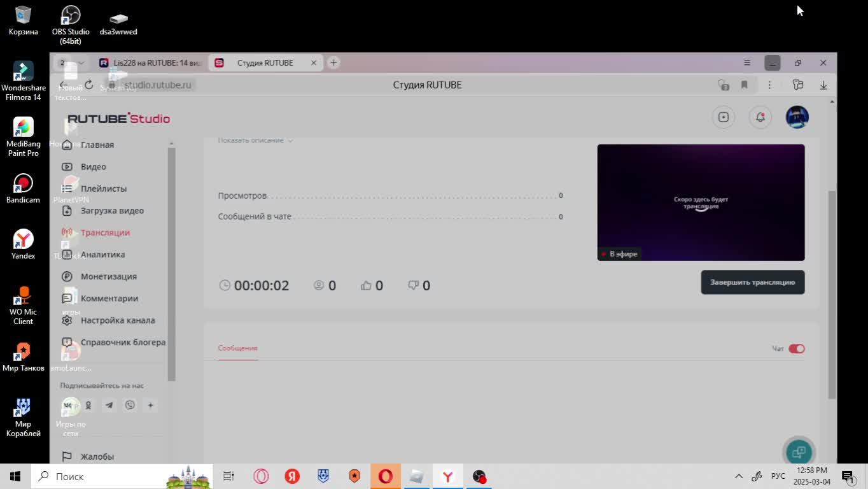
Task: Click the Справочник блогера icon
Action: [x=67, y=343]
